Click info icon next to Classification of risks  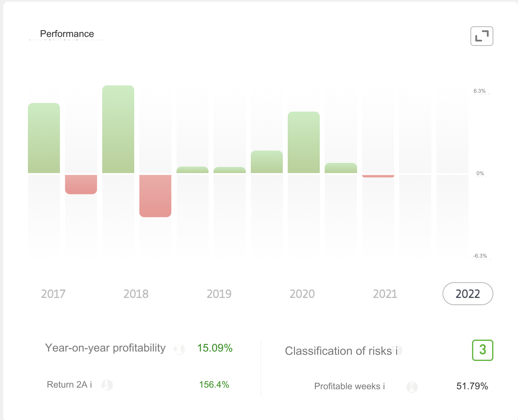397,351
